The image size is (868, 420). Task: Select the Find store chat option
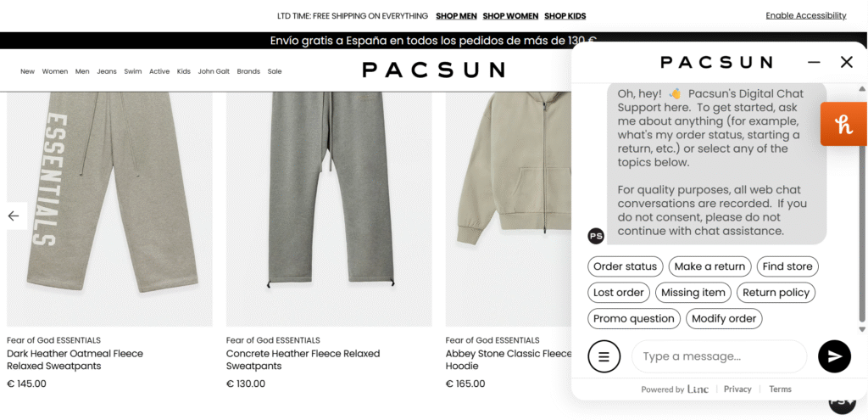(787, 266)
